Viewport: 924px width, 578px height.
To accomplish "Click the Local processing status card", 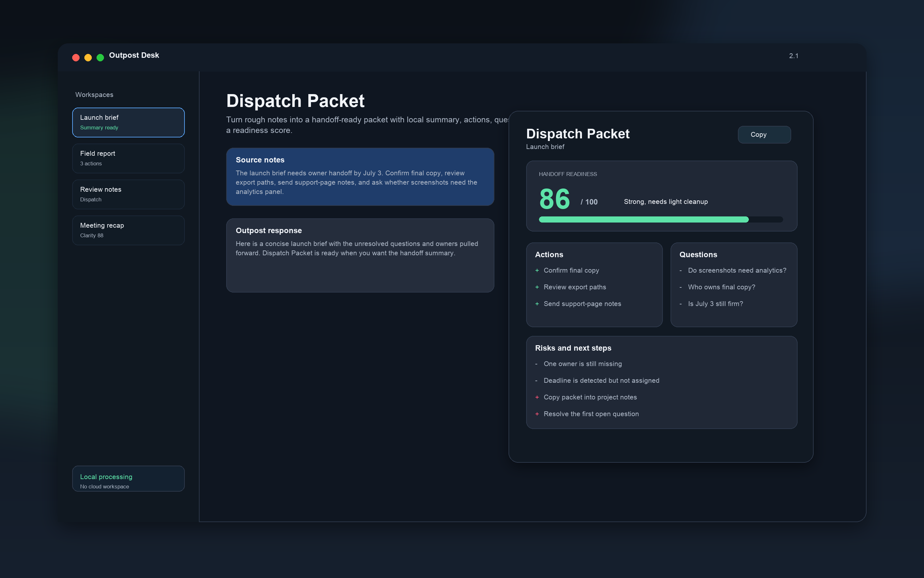I will click(128, 478).
